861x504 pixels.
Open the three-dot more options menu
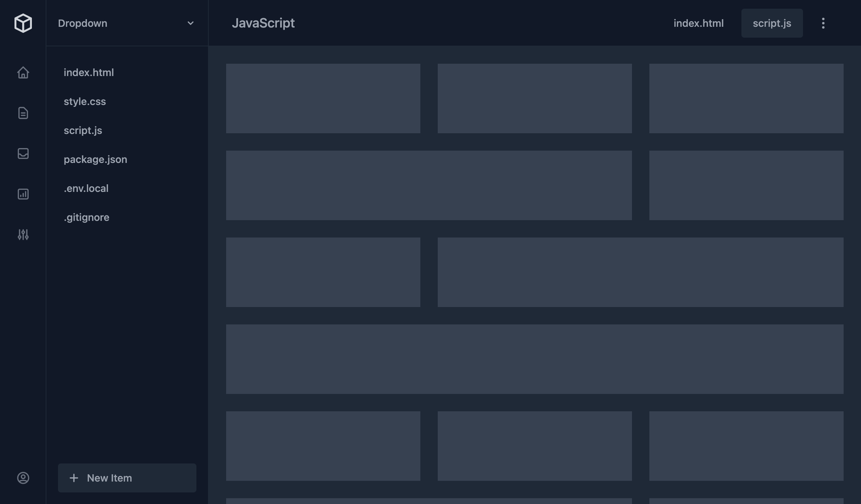click(823, 23)
